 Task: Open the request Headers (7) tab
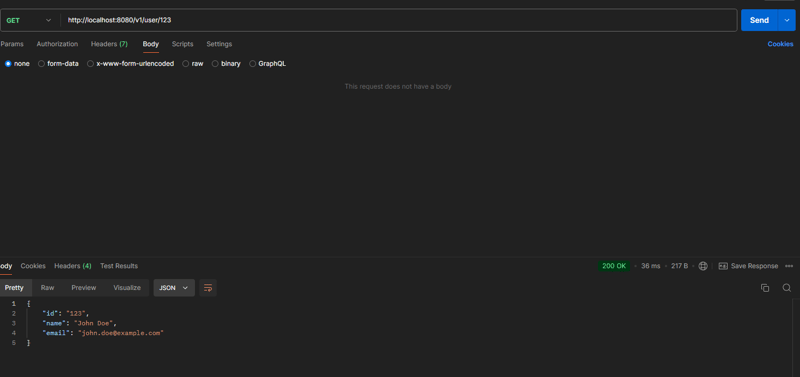click(x=109, y=44)
